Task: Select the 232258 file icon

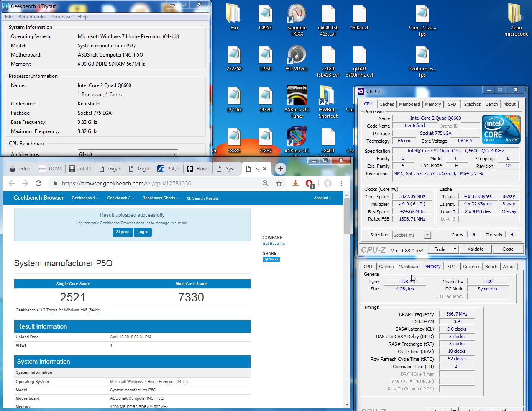Action: tap(234, 58)
